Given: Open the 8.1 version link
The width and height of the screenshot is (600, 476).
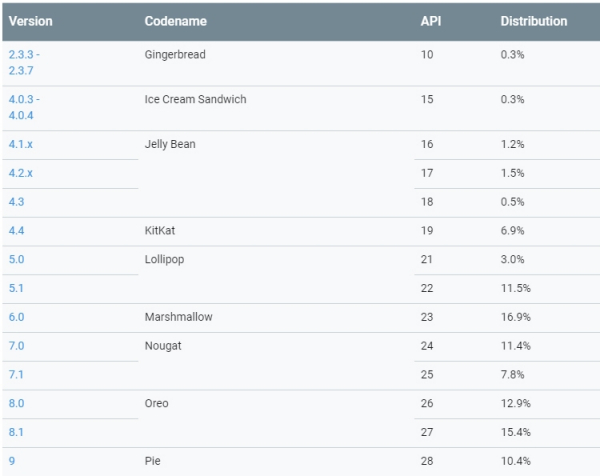Looking at the screenshot, I should pos(15,432).
